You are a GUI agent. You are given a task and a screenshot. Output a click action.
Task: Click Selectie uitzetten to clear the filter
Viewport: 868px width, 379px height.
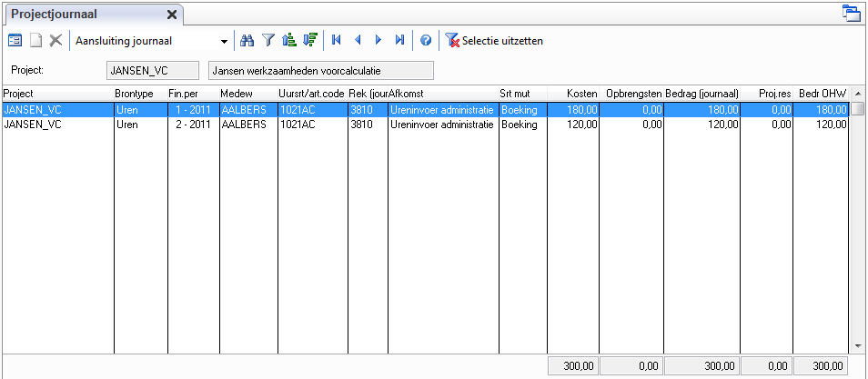(494, 40)
